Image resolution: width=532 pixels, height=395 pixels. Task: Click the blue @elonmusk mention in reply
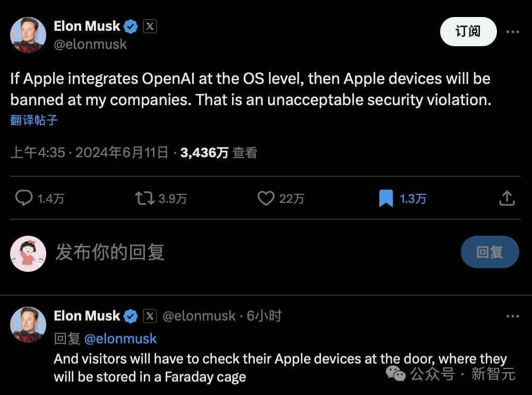121,339
